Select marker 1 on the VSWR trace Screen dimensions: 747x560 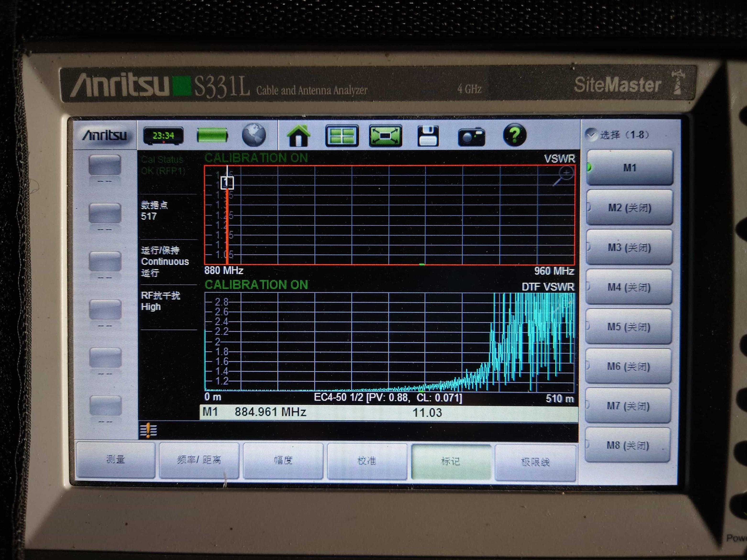tap(227, 183)
